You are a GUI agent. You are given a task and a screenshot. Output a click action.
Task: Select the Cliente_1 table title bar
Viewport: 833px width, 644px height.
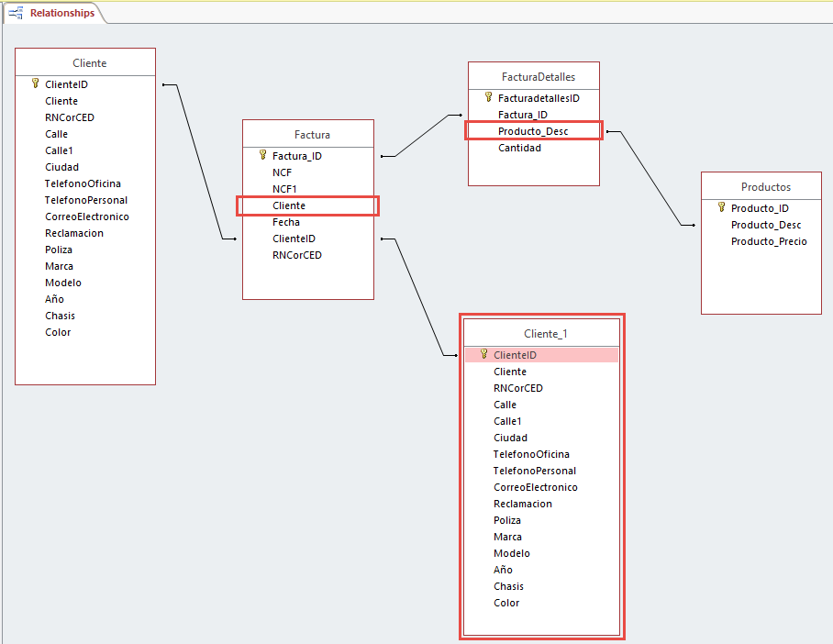542,333
